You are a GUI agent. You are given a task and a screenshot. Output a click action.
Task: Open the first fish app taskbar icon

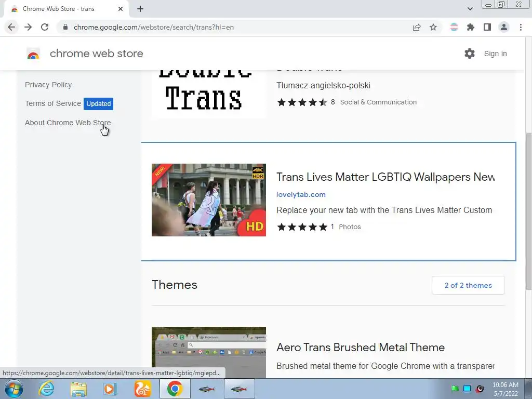207,389
